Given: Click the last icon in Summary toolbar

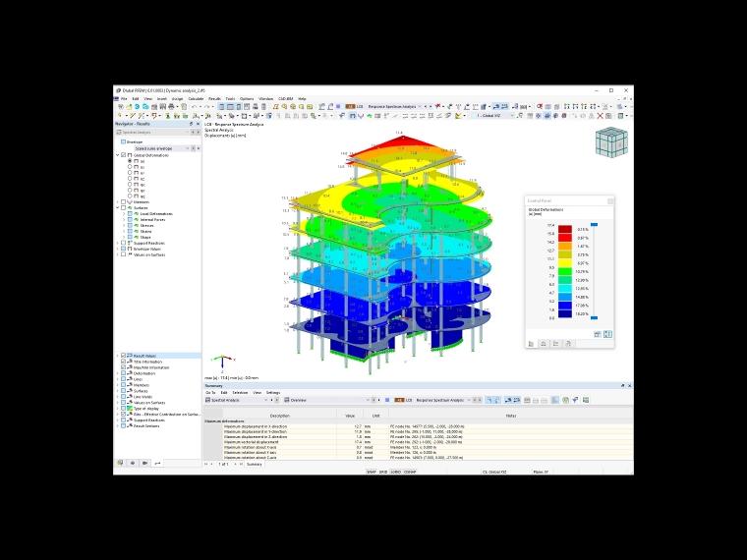Looking at the screenshot, I should [586, 400].
